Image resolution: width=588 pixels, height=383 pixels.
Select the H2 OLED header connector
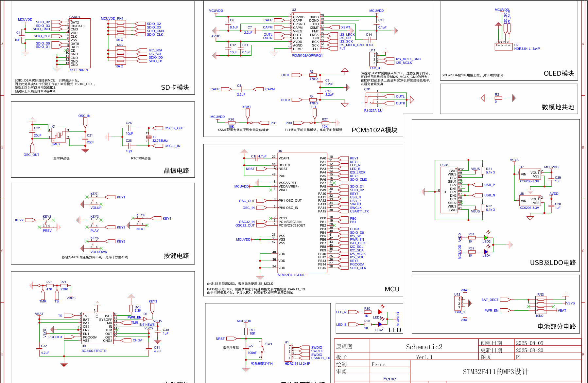point(503,47)
